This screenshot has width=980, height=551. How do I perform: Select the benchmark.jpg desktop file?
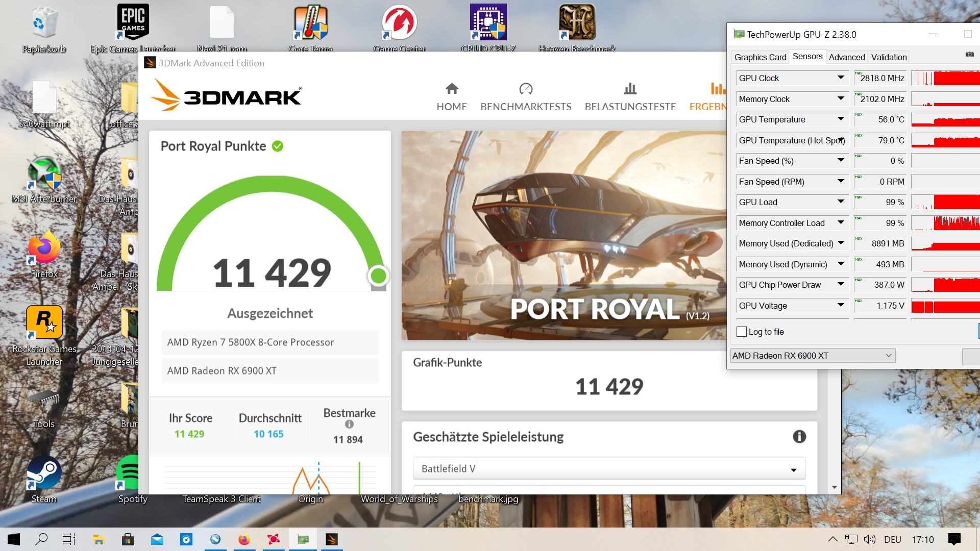click(488, 498)
